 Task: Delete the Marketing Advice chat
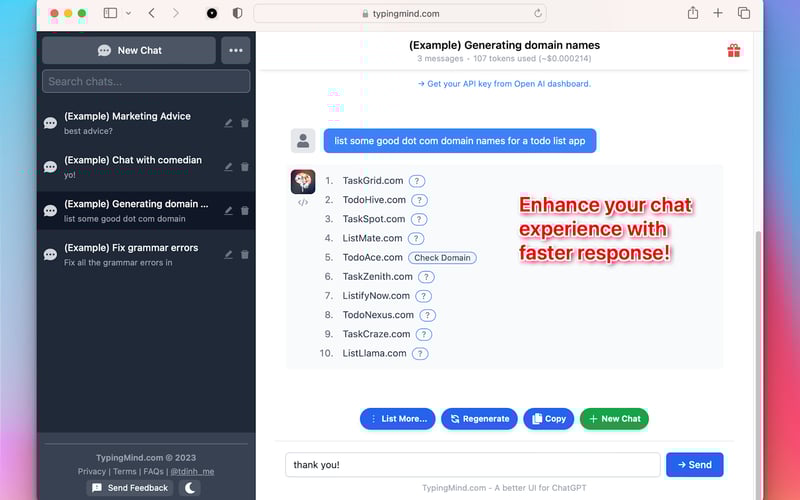(x=245, y=123)
